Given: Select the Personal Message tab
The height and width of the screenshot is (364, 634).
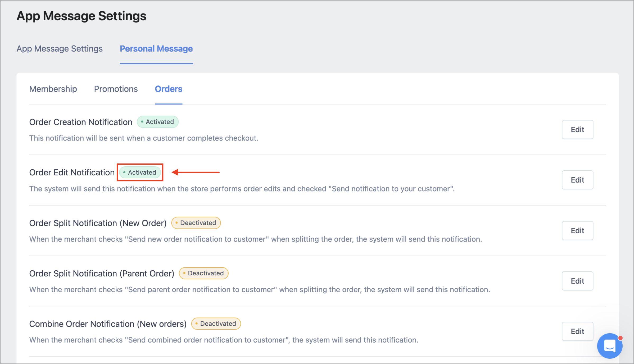Looking at the screenshot, I should coord(156,49).
